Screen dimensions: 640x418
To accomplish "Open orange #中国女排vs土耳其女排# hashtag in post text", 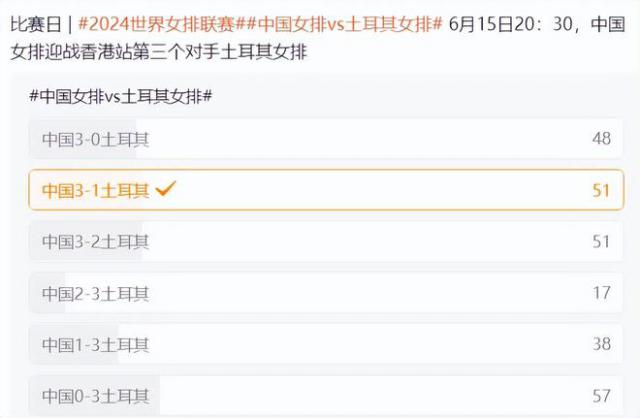I will click(342, 23).
